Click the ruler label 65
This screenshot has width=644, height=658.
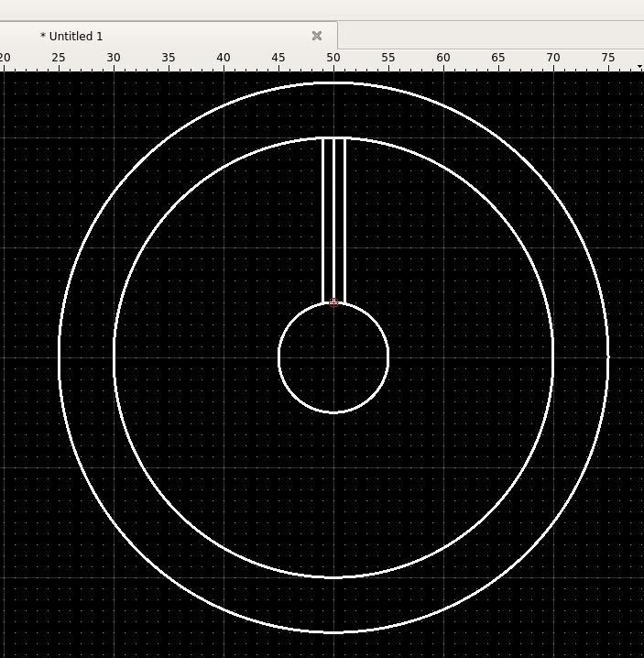498,58
